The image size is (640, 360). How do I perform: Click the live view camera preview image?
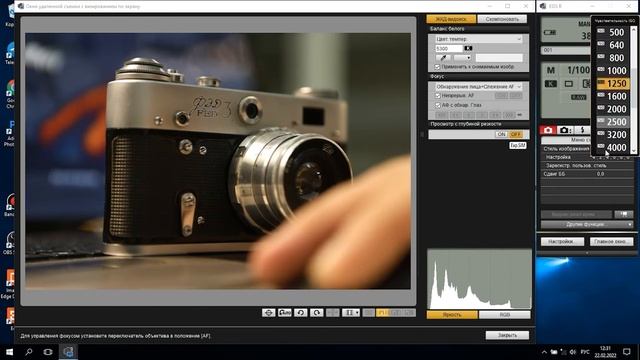[218, 161]
